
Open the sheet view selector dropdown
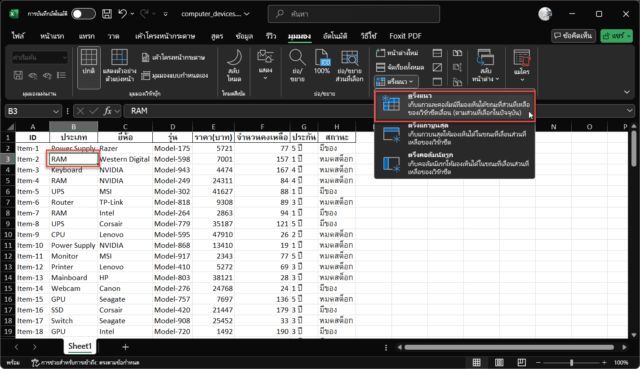(x=40, y=57)
